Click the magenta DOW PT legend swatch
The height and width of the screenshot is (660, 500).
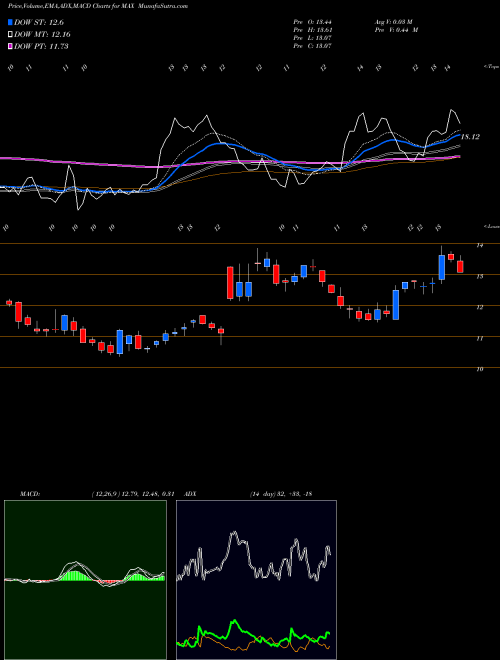tap(10, 46)
